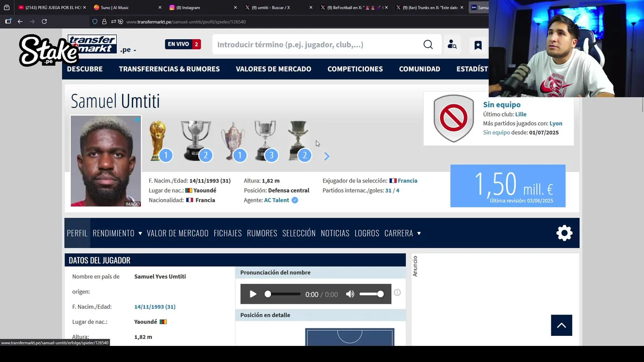Screen dimensions: 644x362
Task: Click the search magnifier icon
Action: point(428,45)
